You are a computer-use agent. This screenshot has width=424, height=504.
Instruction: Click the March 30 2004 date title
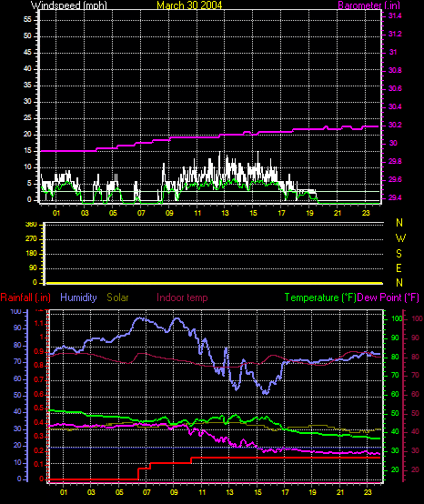click(x=189, y=5)
